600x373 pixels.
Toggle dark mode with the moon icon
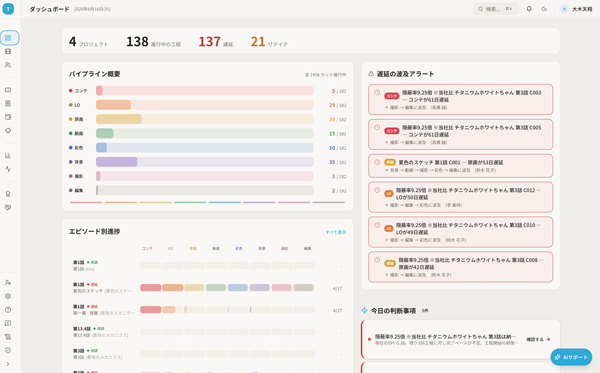544,9
